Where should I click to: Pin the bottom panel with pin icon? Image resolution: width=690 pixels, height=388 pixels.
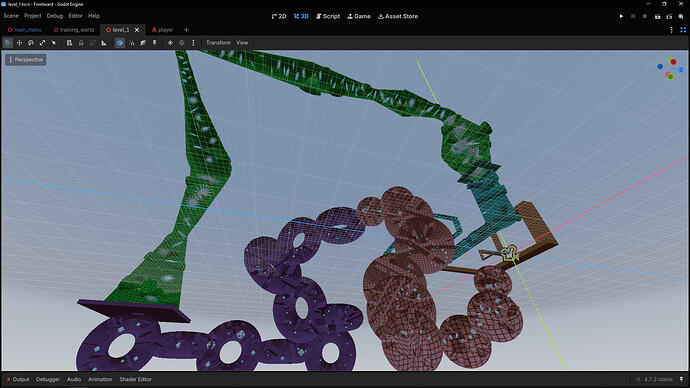[682, 379]
